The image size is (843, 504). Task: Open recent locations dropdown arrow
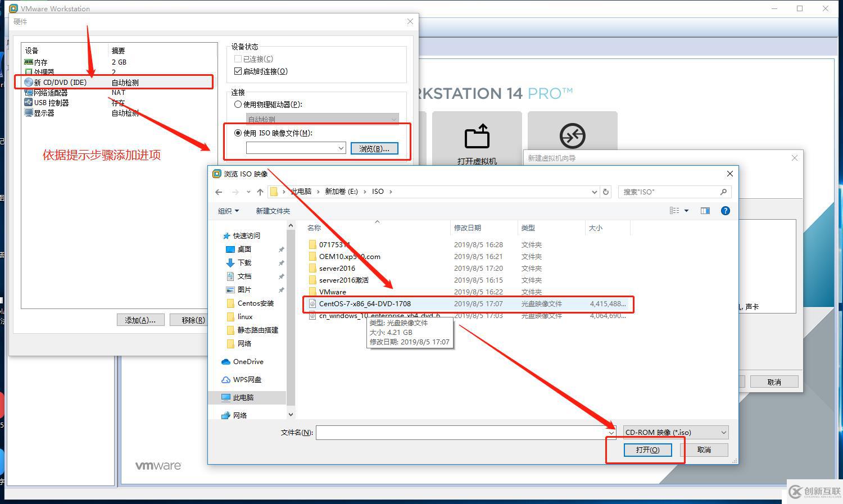(x=248, y=192)
